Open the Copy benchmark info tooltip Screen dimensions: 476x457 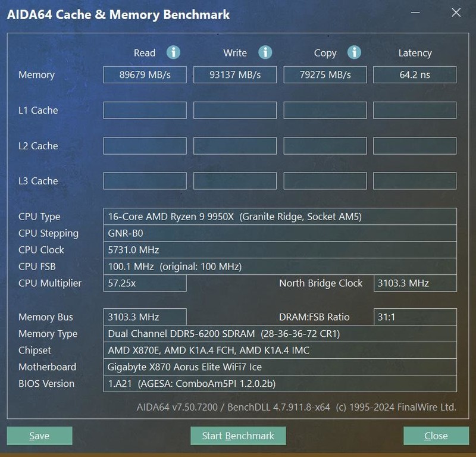pyautogui.click(x=354, y=52)
